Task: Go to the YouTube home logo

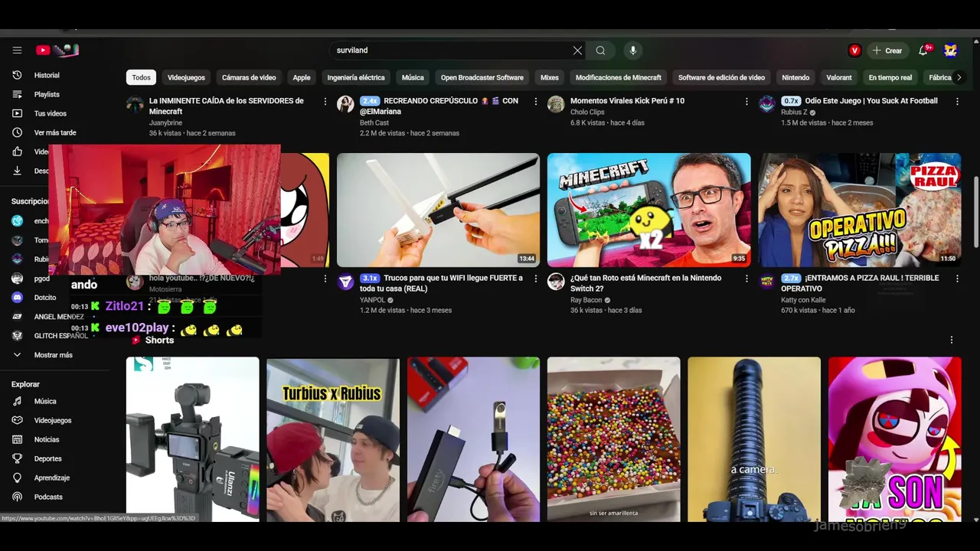Action: click(x=57, y=51)
